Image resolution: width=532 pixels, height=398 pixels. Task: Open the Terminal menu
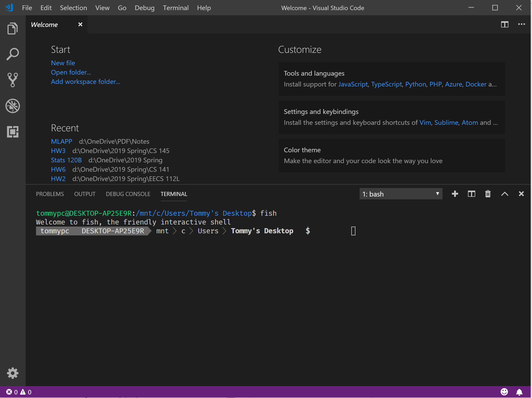click(x=176, y=8)
